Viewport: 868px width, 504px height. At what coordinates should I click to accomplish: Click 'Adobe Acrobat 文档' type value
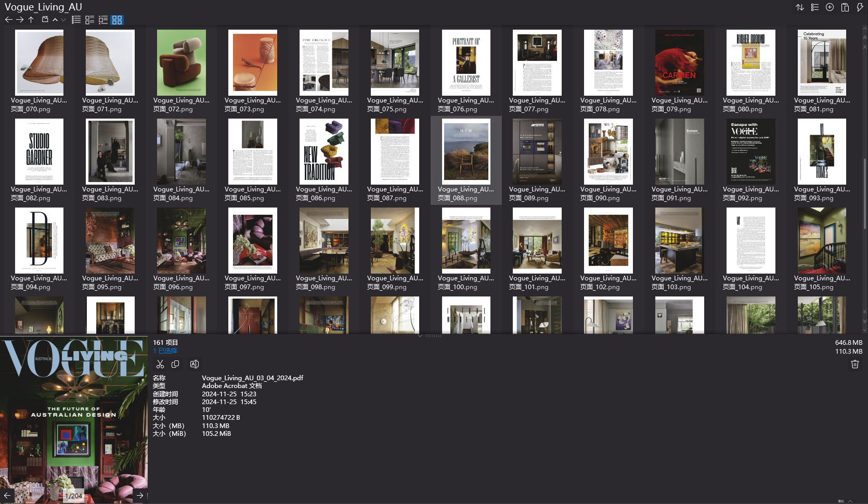pos(232,386)
